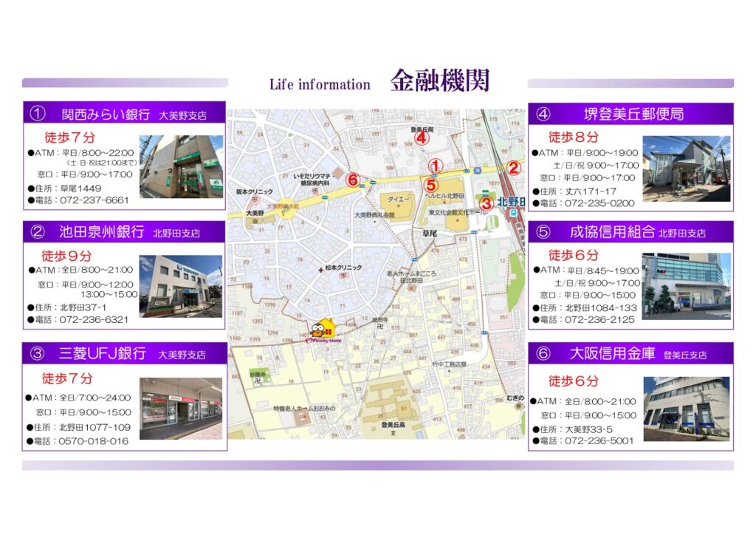756x535 pixels.
Task: Click 徒歩6分 under 大阪信用金庫
Action: point(573,381)
